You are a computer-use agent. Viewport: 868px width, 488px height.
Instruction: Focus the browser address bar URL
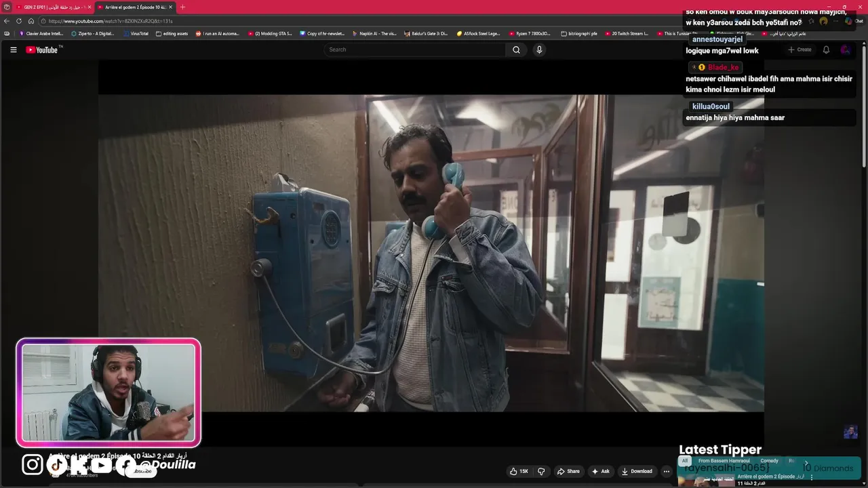[111, 21]
